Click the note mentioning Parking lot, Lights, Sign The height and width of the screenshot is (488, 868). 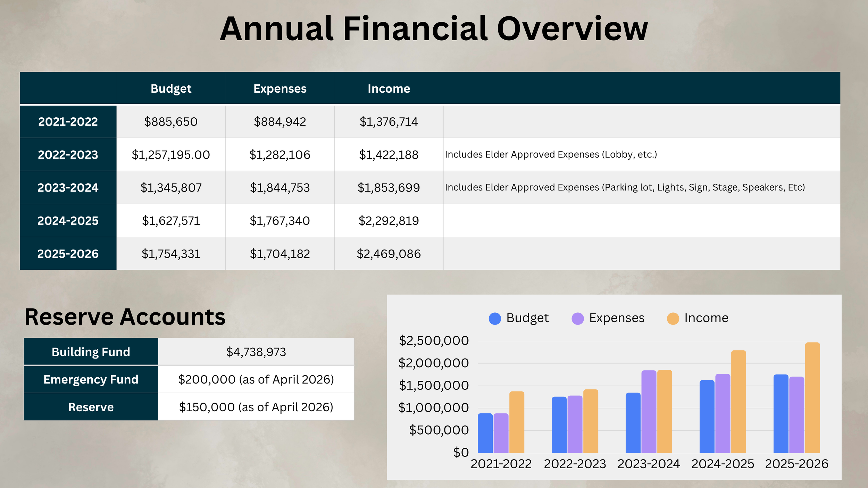625,187
